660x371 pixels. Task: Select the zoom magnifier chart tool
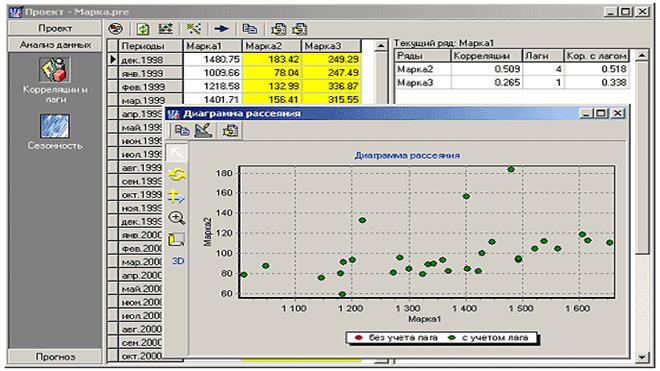click(177, 218)
